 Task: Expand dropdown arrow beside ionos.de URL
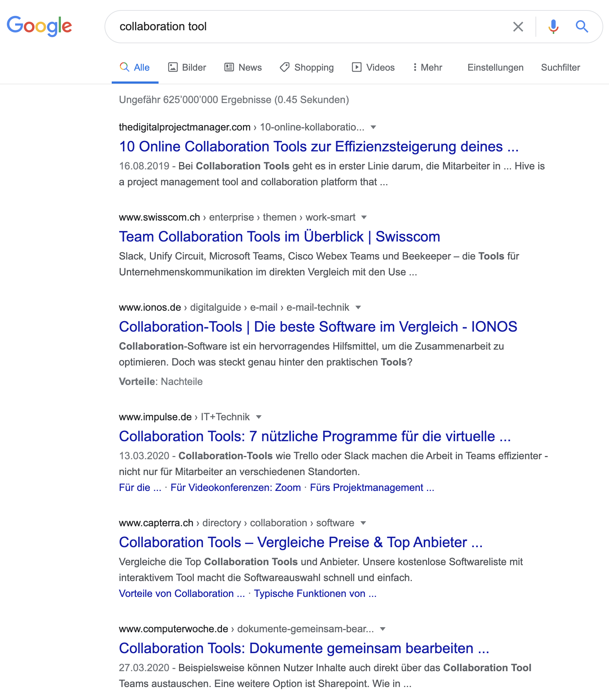point(358,307)
